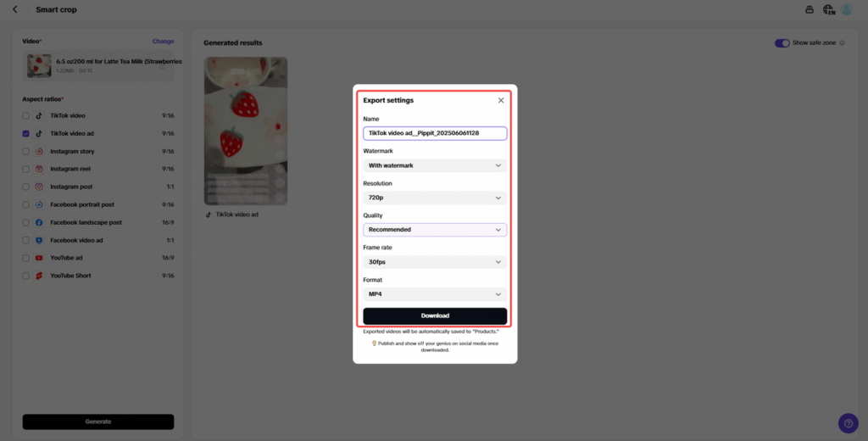Expand the Watermark dropdown
The image size is (868, 441).
click(x=435, y=165)
